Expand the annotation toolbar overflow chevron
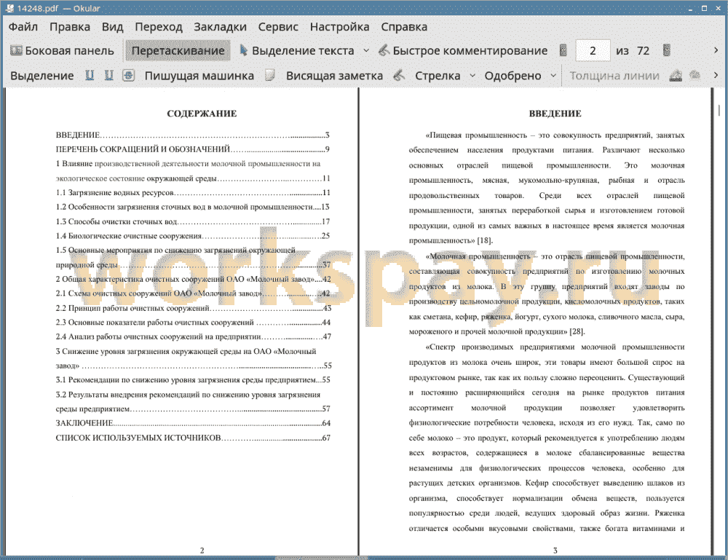This screenshot has height=560, width=728. click(716, 75)
